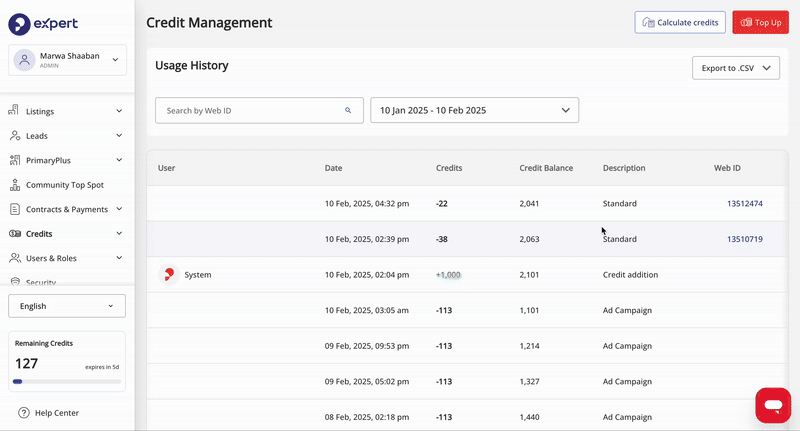Image resolution: width=800 pixels, height=431 pixels.
Task: Click the red Top Up button
Action: coord(760,22)
